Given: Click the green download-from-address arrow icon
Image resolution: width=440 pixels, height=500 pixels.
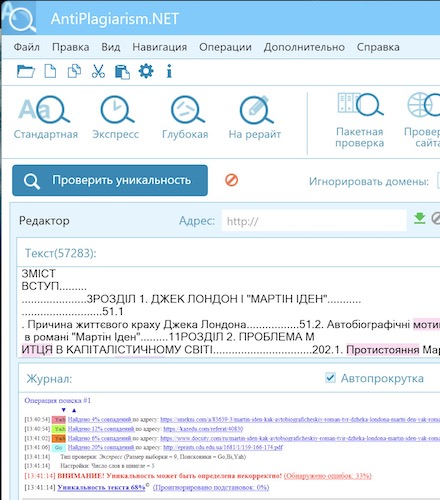Looking at the screenshot, I should pos(419,218).
